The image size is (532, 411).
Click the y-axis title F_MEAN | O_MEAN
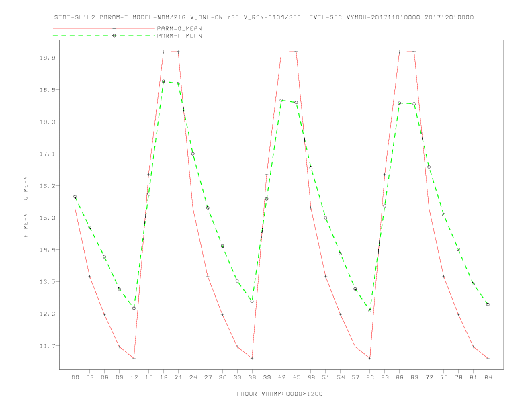coord(26,207)
